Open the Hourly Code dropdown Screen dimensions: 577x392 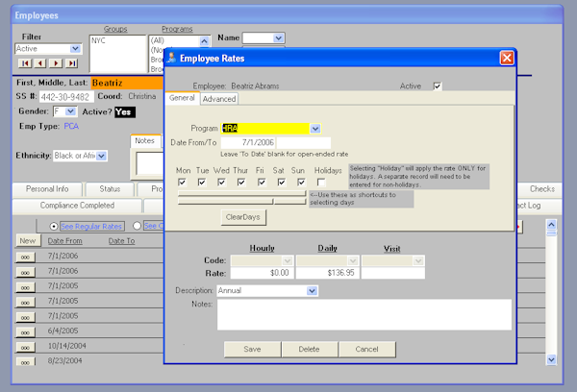click(x=288, y=260)
